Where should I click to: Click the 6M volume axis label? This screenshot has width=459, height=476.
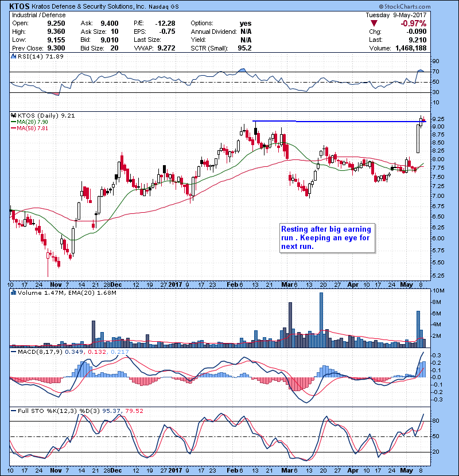pyautogui.click(x=437, y=314)
